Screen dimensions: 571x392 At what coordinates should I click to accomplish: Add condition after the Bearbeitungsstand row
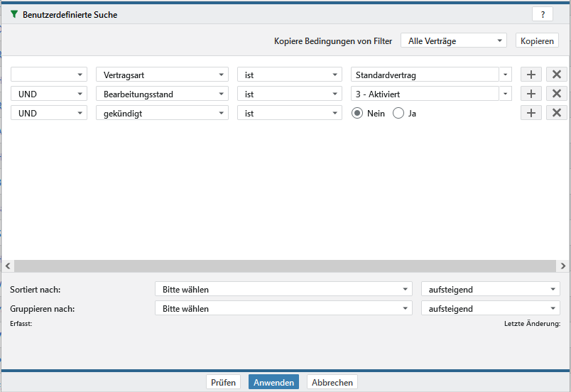531,94
